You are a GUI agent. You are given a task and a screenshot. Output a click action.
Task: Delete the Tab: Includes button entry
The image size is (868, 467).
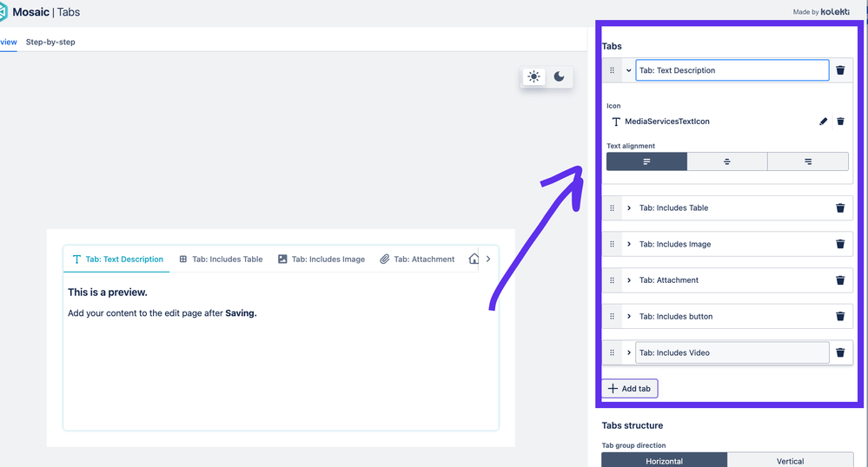tap(840, 317)
